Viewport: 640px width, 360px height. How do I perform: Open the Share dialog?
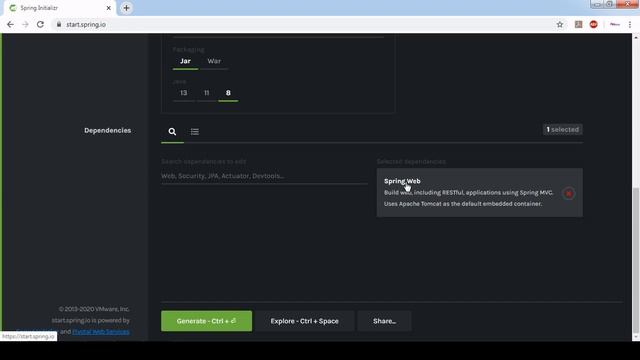tap(384, 321)
